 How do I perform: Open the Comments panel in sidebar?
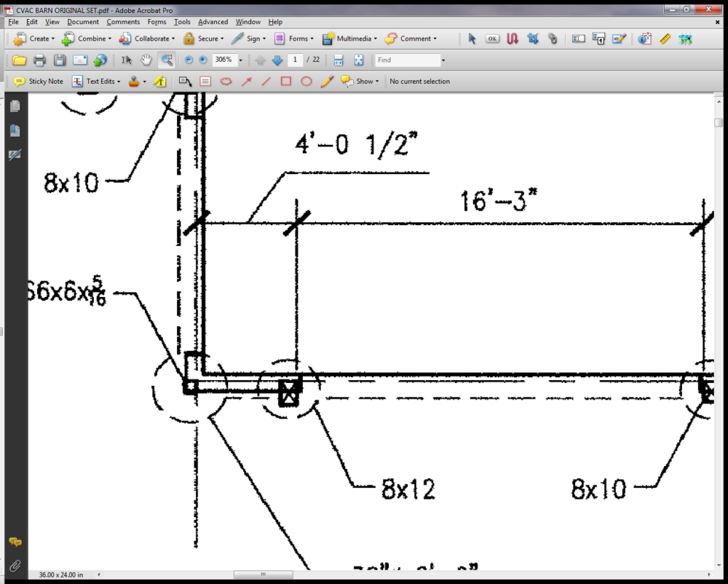pyautogui.click(x=15, y=542)
